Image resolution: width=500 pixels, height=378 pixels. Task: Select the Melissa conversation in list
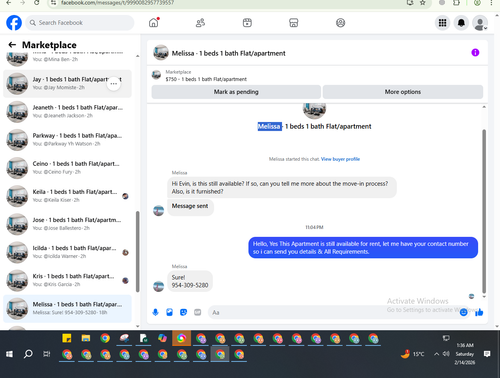(x=67, y=309)
